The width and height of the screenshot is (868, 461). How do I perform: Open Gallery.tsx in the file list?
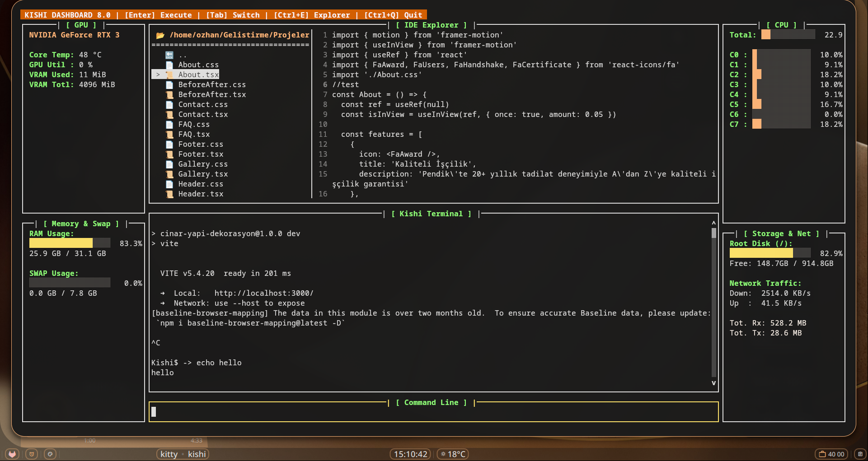[203, 174]
